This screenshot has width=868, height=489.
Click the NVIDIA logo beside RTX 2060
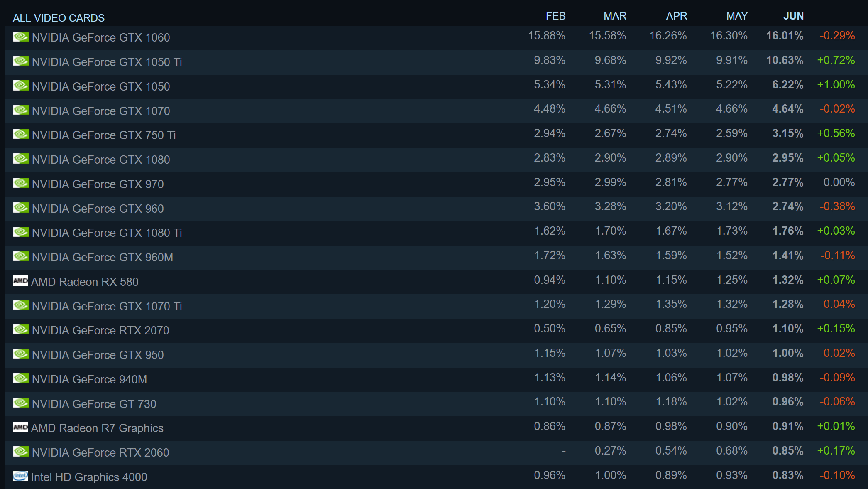20,452
